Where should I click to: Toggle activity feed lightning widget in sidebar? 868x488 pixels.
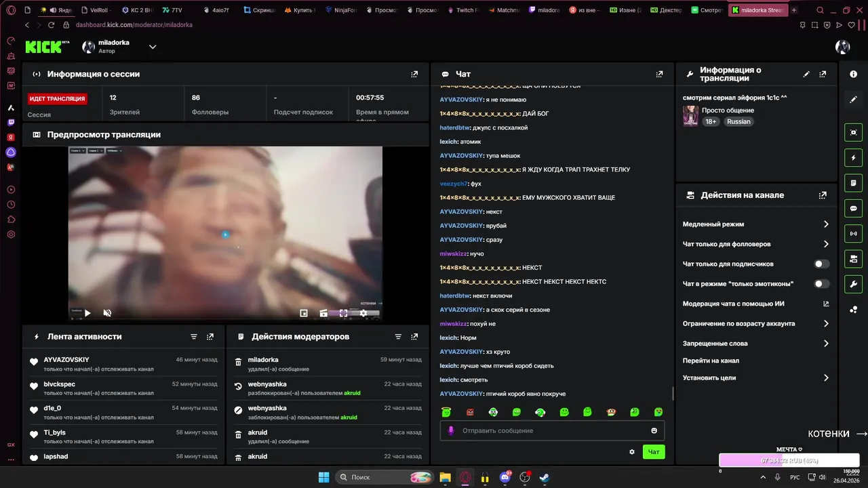(854, 158)
